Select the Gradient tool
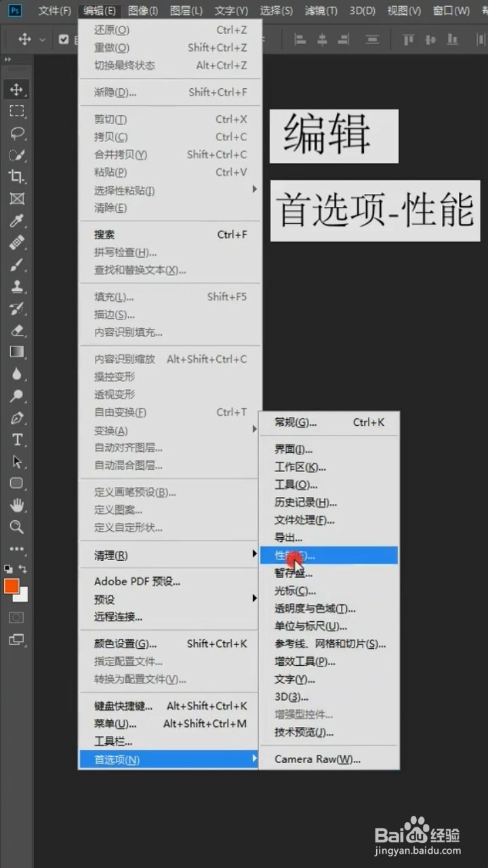The width and height of the screenshot is (488, 868). (17, 352)
